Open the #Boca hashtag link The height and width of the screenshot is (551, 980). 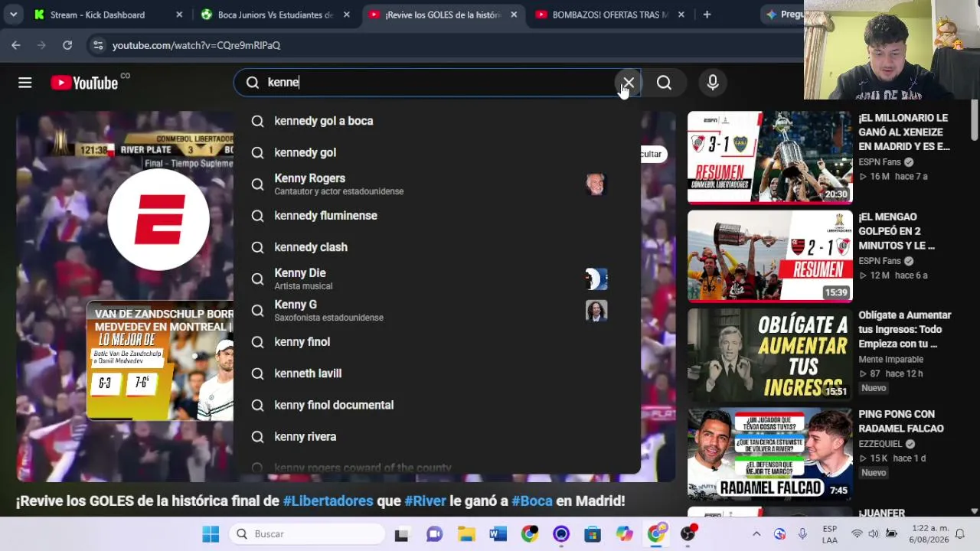(x=531, y=501)
